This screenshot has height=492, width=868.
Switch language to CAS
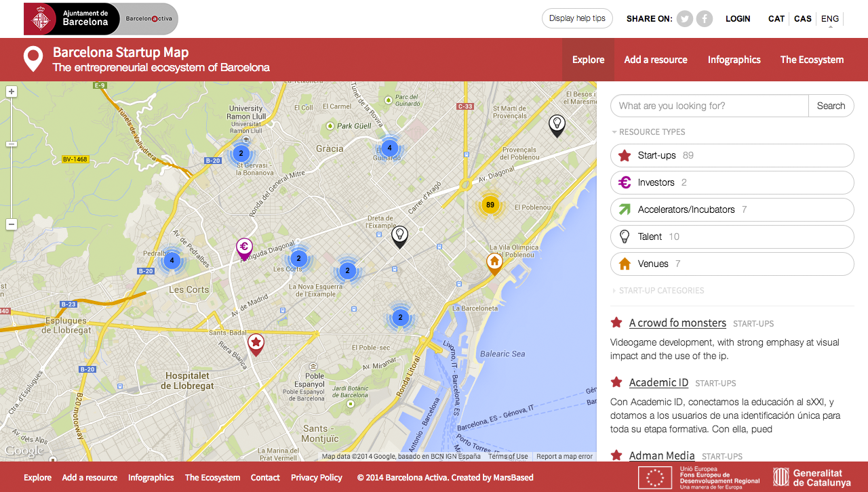[802, 19]
